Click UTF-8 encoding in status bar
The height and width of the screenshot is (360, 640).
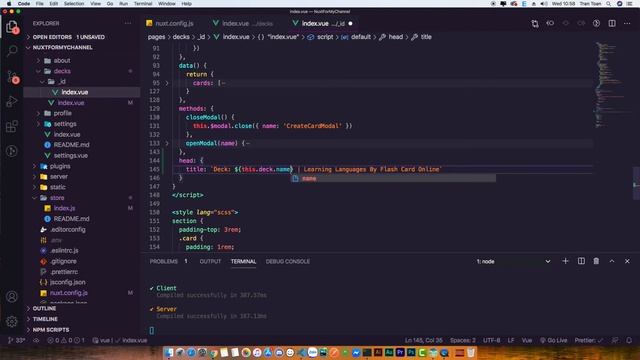point(491,340)
